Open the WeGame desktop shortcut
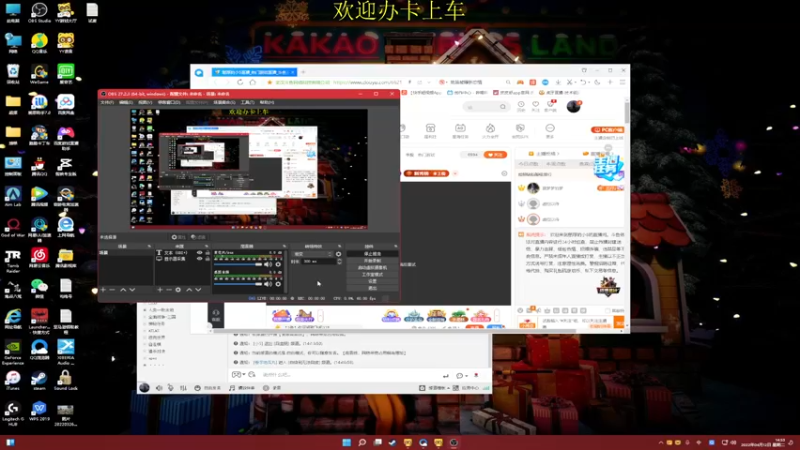 [x=39, y=74]
